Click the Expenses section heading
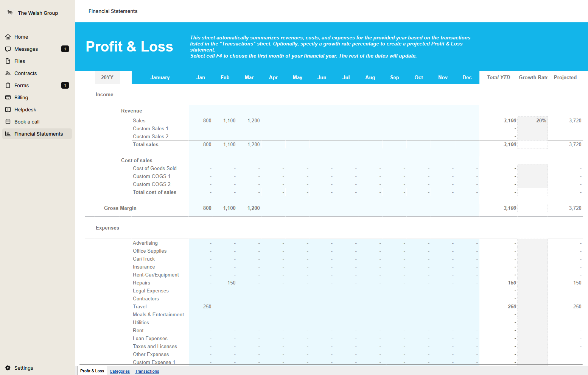This screenshot has width=588, height=375. 107,228
